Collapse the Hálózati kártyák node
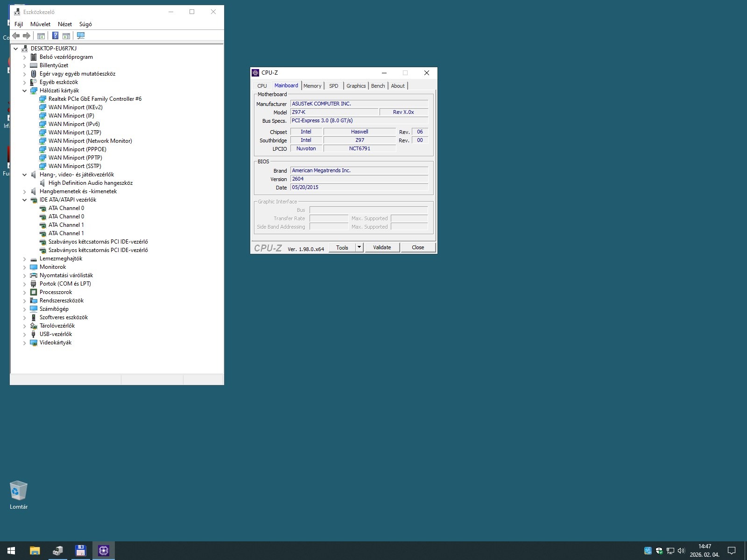Image resolution: width=747 pixels, height=560 pixels. (25, 91)
